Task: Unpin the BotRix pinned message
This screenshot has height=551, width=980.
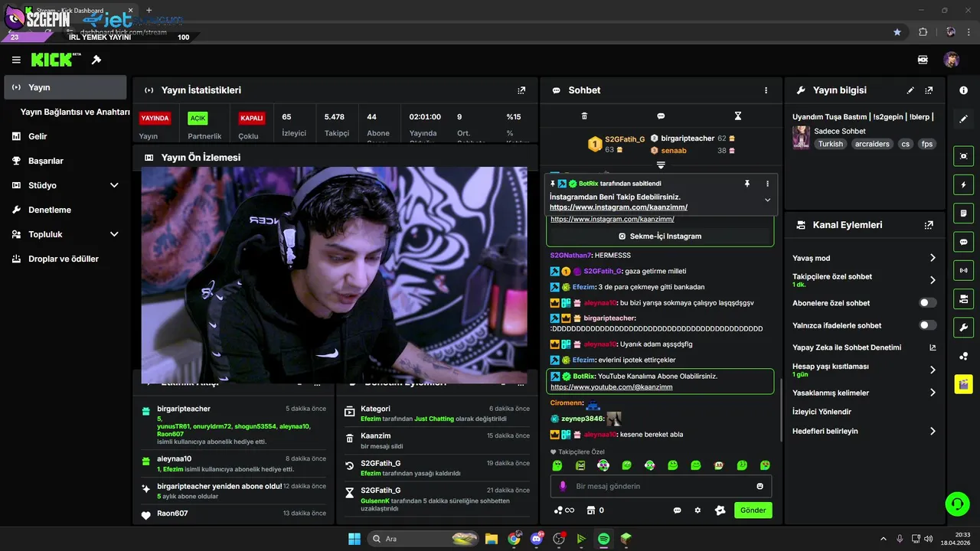Action: tap(747, 184)
